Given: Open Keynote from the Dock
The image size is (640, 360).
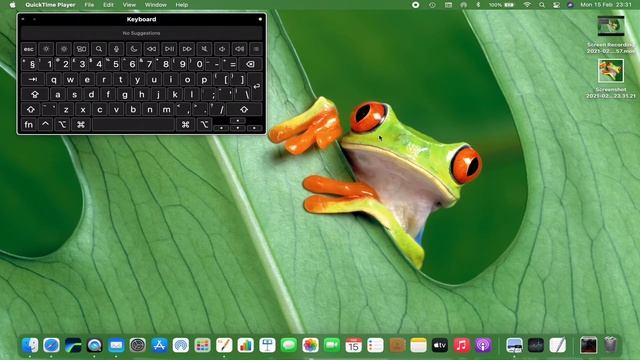Looking at the screenshot, I should coord(267,345).
